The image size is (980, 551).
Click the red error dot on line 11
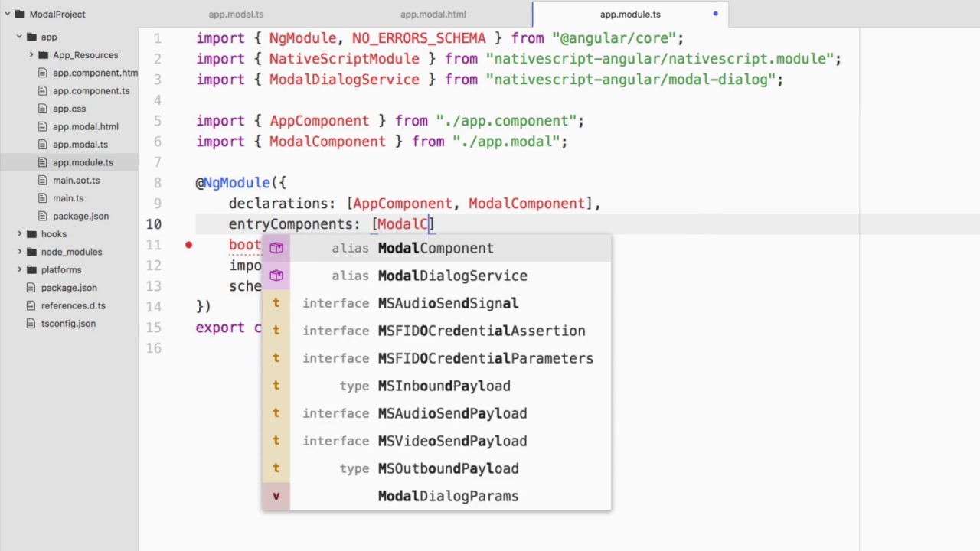(188, 245)
